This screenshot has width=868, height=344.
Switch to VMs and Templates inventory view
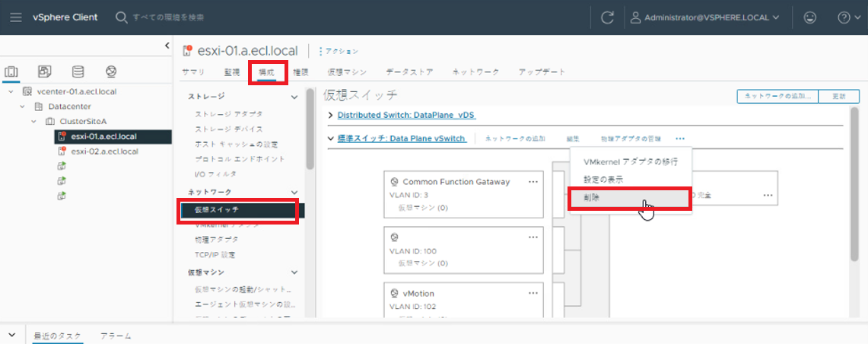45,72
